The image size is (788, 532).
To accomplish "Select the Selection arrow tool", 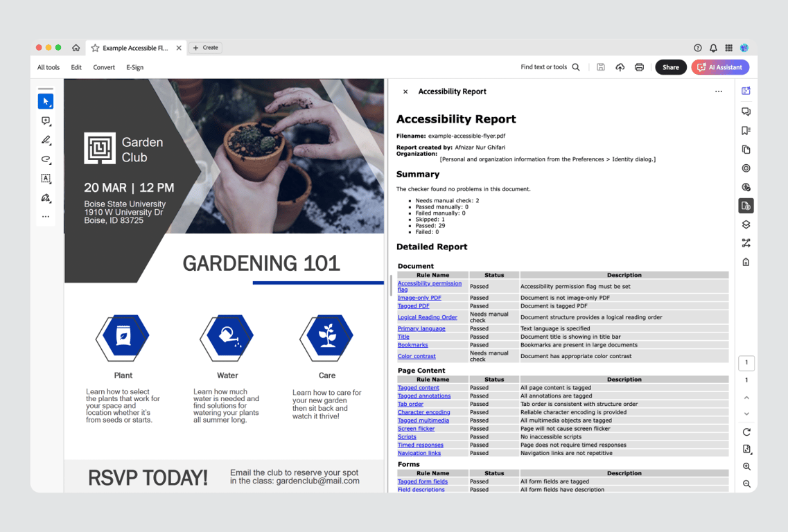I will click(45, 101).
